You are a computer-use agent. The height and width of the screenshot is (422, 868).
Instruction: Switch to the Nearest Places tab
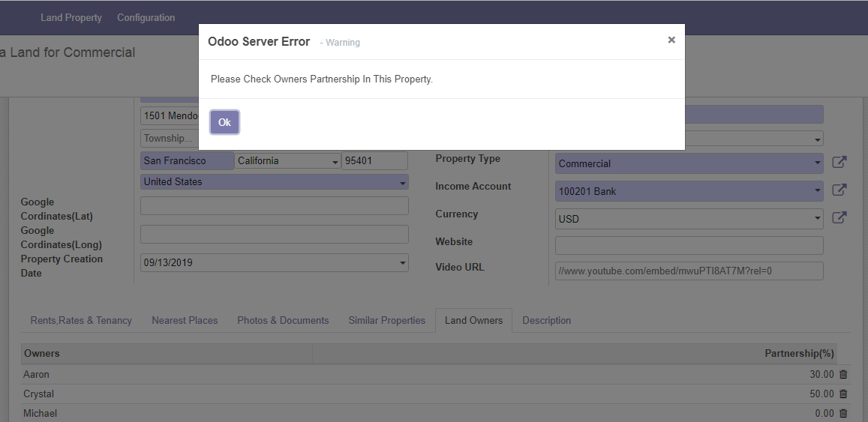tap(185, 320)
